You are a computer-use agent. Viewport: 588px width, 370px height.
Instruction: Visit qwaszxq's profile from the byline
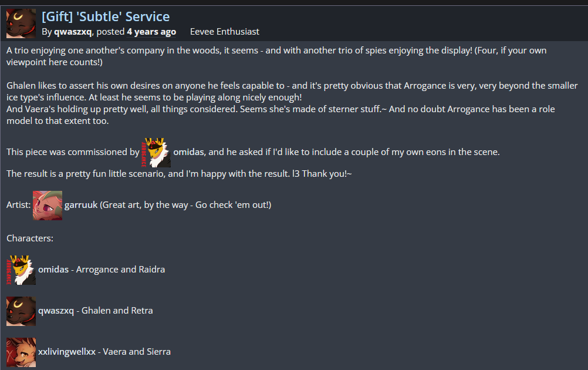73,32
